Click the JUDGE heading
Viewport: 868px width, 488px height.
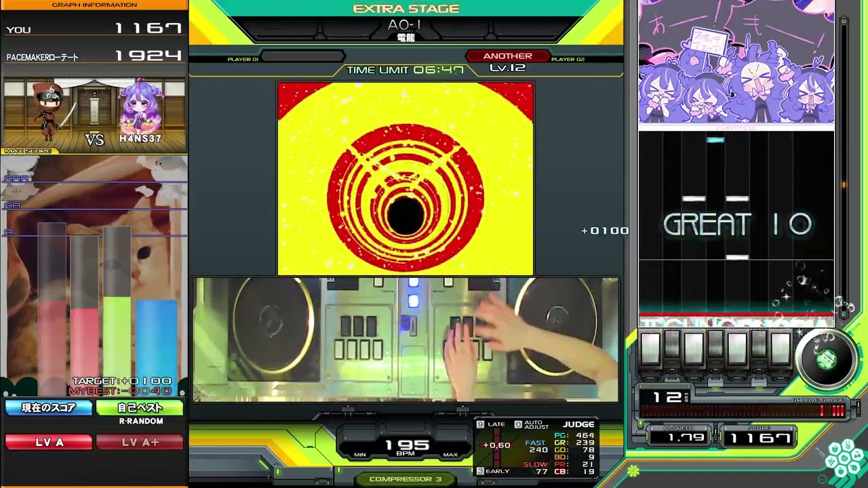(578, 424)
